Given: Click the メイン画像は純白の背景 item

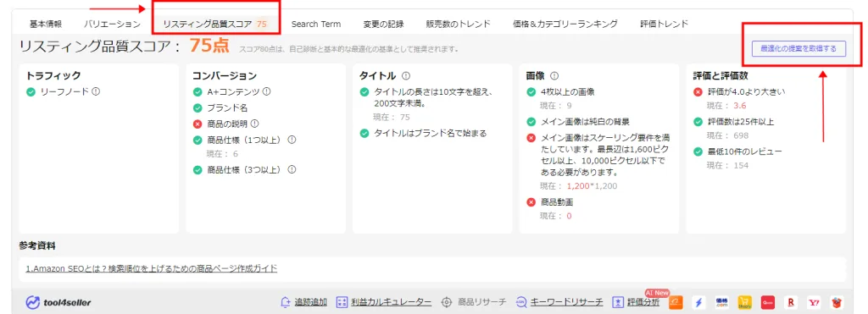Looking at the screenshot, I should pyautogui.click(x=585, y=122).
